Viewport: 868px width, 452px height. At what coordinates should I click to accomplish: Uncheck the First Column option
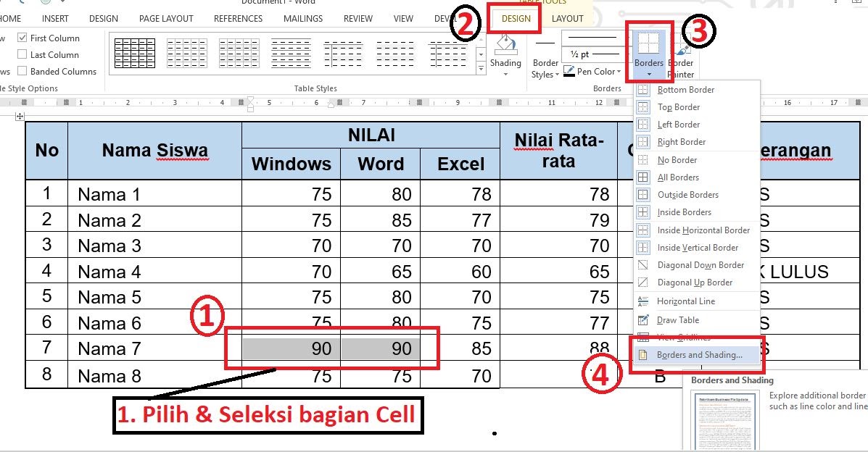click(23, 37)
